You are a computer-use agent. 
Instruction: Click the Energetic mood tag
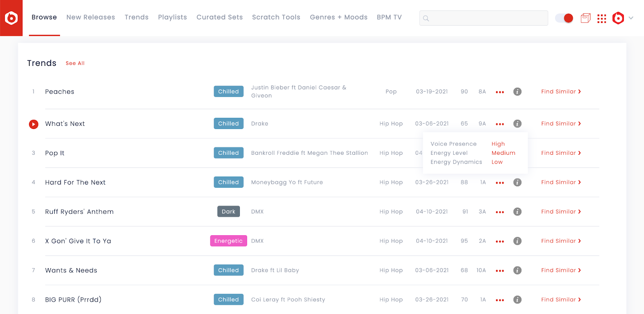(x=229, y=241)
